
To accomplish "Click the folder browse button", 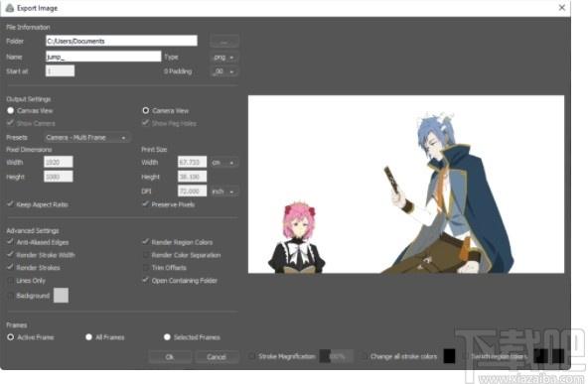I will (223, 42).
